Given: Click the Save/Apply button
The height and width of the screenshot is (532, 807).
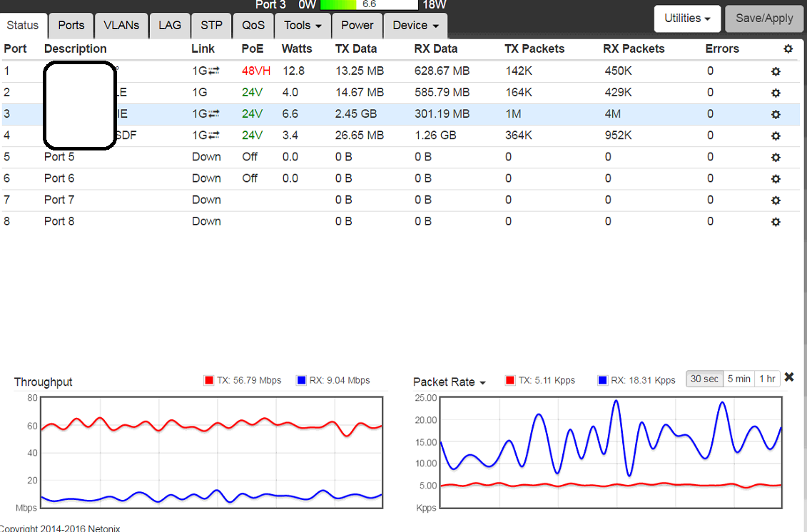Looking at the screenshot, I should pos(764,19).
